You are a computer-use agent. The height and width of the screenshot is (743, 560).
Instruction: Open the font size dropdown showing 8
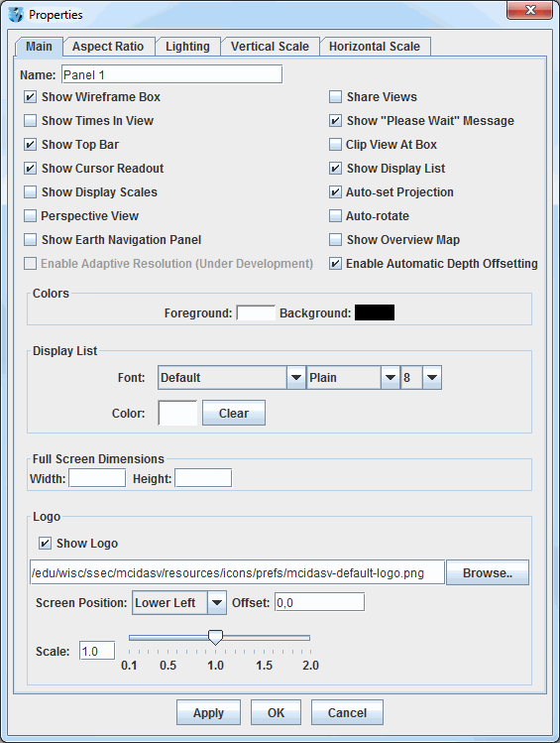point(421,378)
